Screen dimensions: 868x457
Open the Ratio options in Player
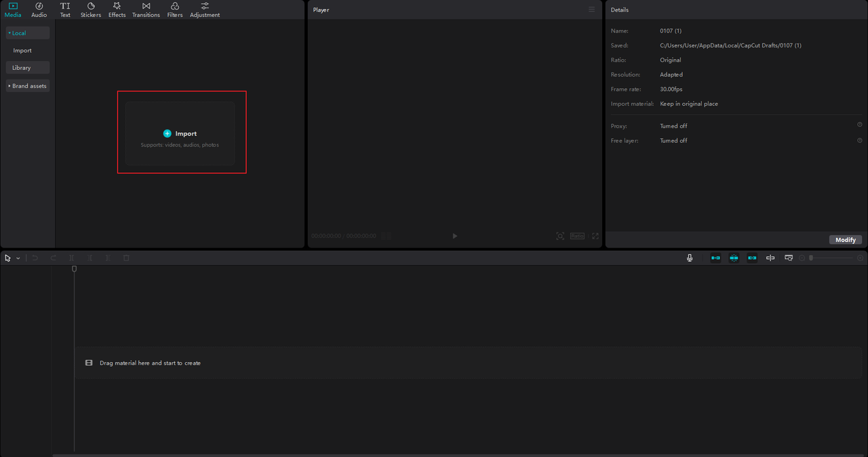[577, 236]
